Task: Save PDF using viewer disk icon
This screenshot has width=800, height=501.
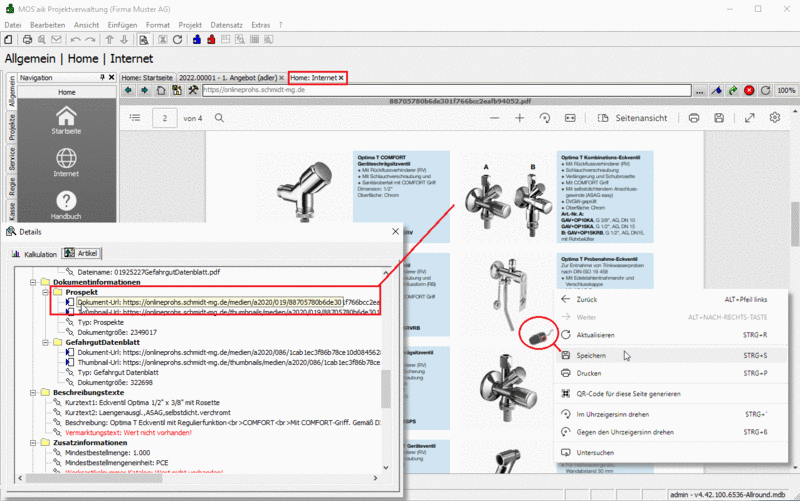Action: tap(719, 118)
